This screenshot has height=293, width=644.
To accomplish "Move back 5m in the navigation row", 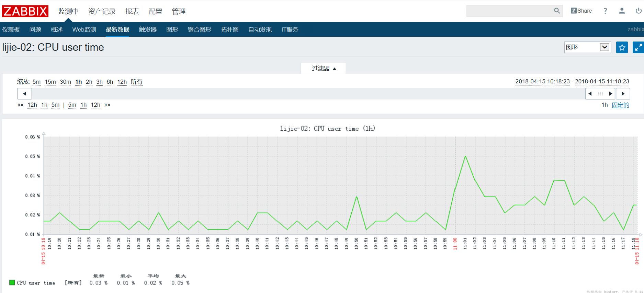I will (55, 105).
